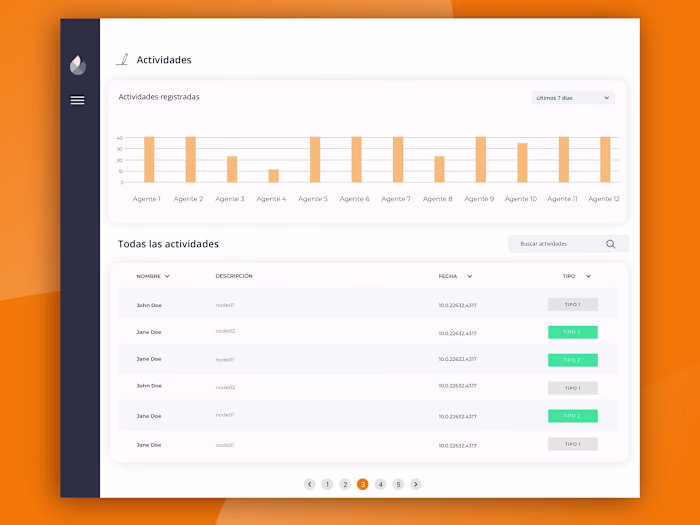This screenshot has height=525, width=700.
Task: Click the Buscar actividades search field
Action: coord(568,244)
